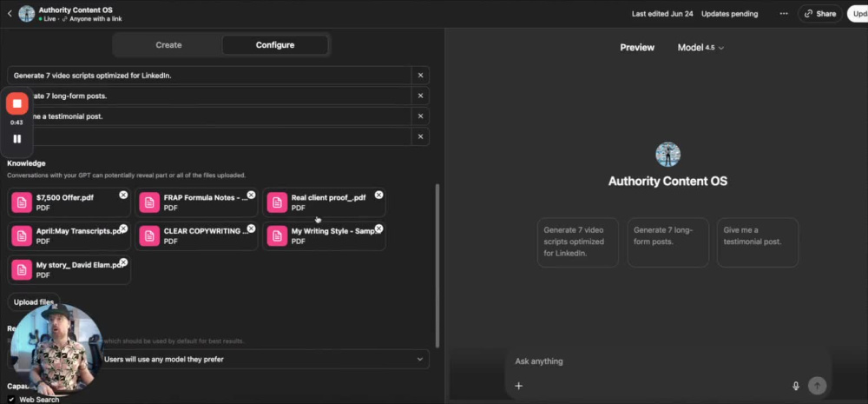868x404 pixels.
Task: Click the Ask anything message box
Action: click(667, 361)
